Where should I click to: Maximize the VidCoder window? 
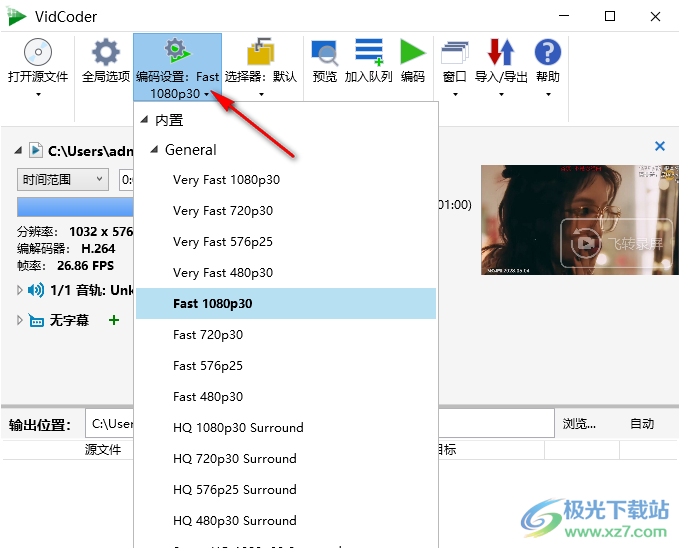click(x=610, y=16)
